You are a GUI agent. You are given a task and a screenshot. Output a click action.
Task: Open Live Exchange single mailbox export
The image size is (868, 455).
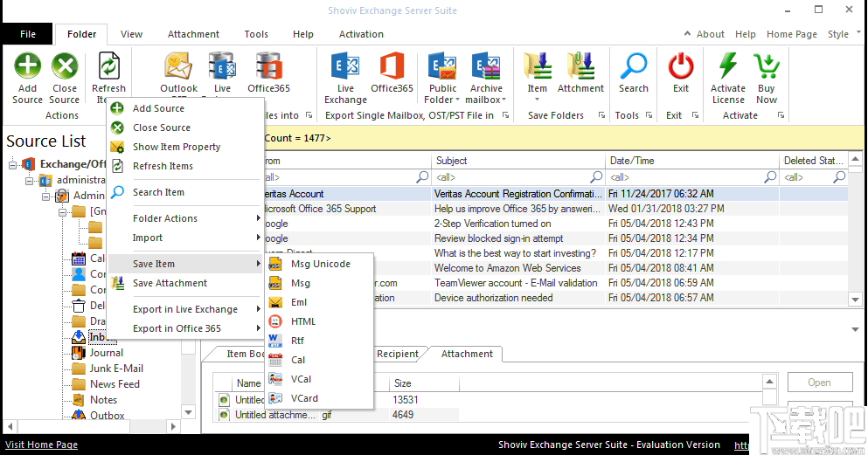(345, 66)
